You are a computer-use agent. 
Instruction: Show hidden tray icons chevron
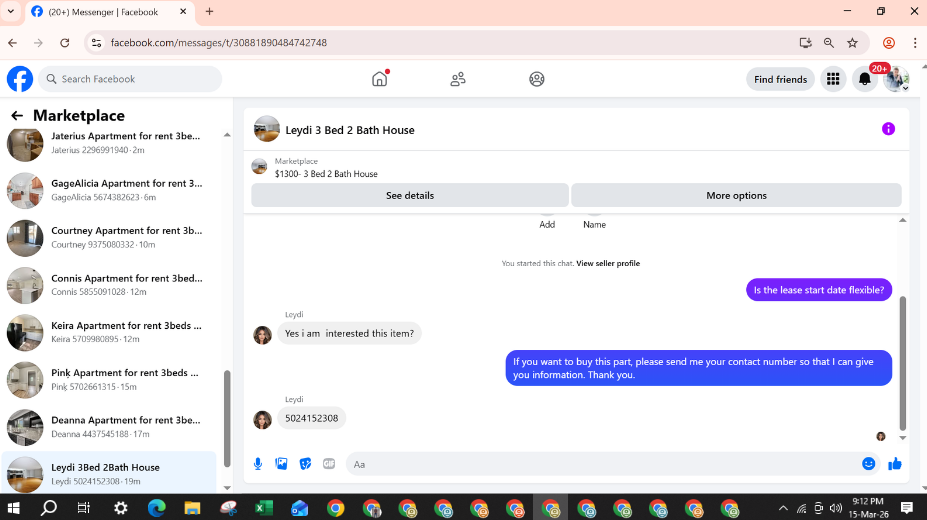tap(783, 508)
